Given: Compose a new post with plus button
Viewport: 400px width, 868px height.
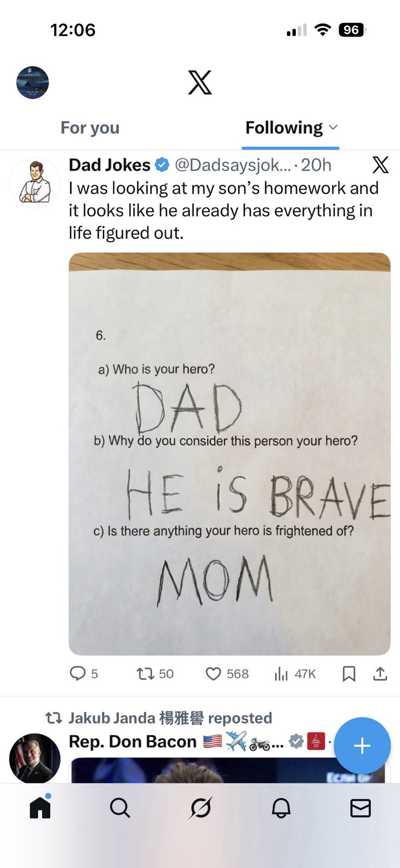Looking at the screenshot, I should tap(362, 746).
